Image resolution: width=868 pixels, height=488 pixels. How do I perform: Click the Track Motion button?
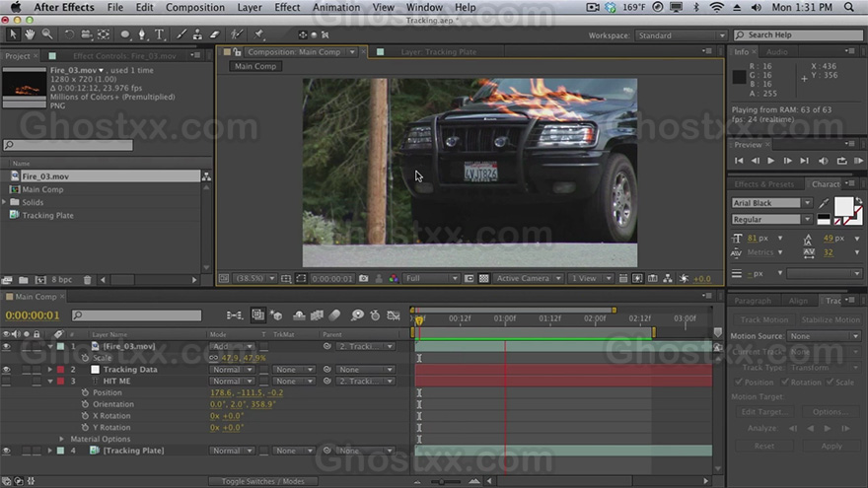click(763, 319)
